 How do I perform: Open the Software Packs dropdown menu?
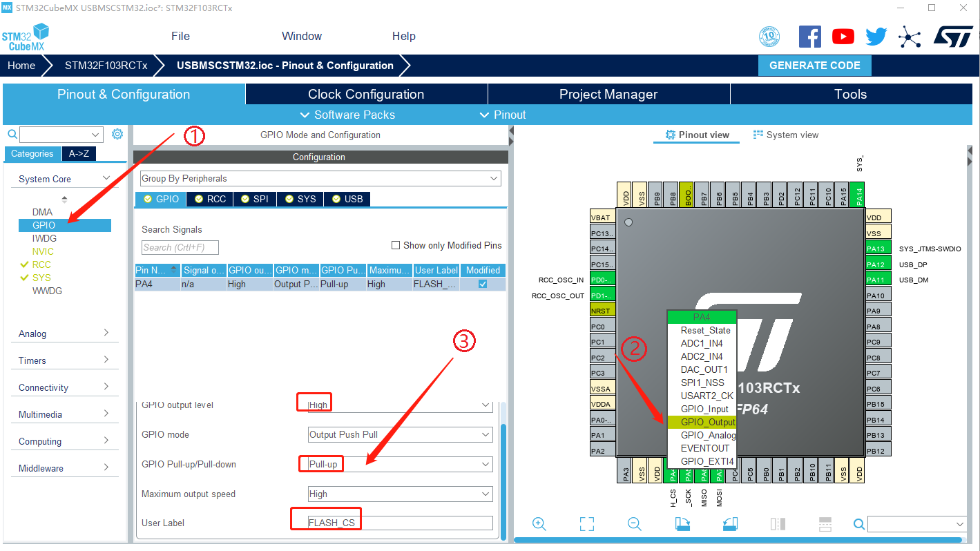[348, 115]
